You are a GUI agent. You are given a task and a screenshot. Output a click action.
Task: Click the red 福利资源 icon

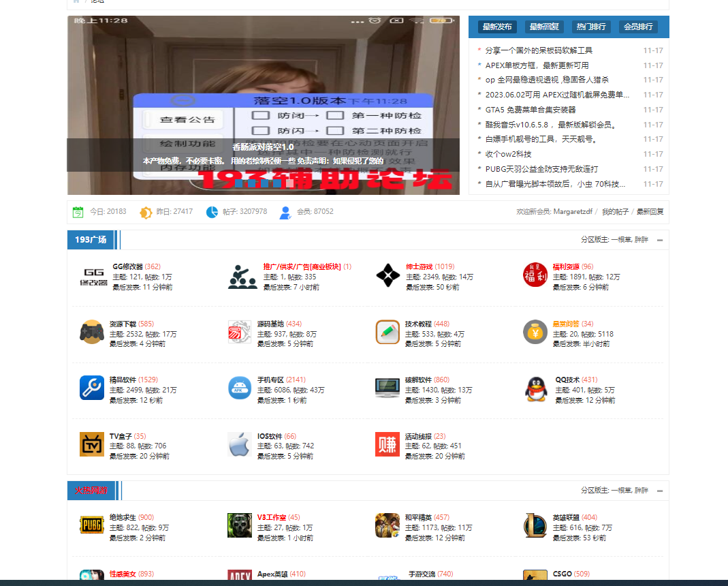tap(535, 275)
